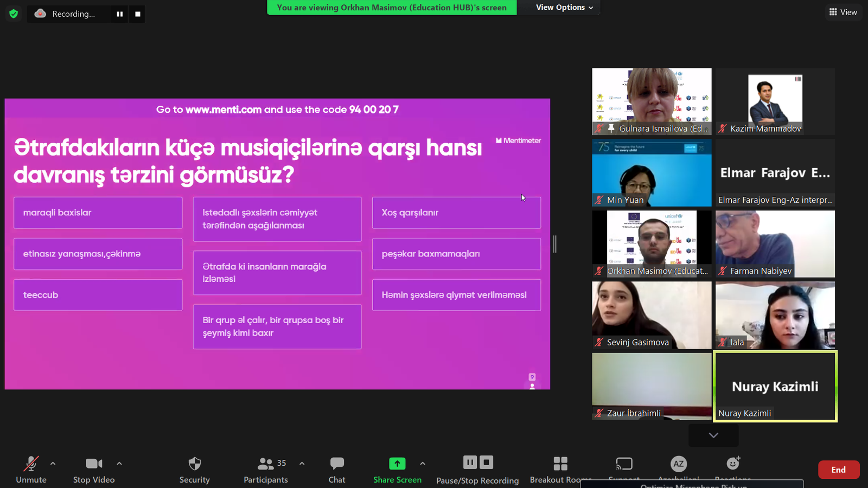Select Nuray Kazimli's video tile
The image size is (868, 488).
[x=775, y=386]
